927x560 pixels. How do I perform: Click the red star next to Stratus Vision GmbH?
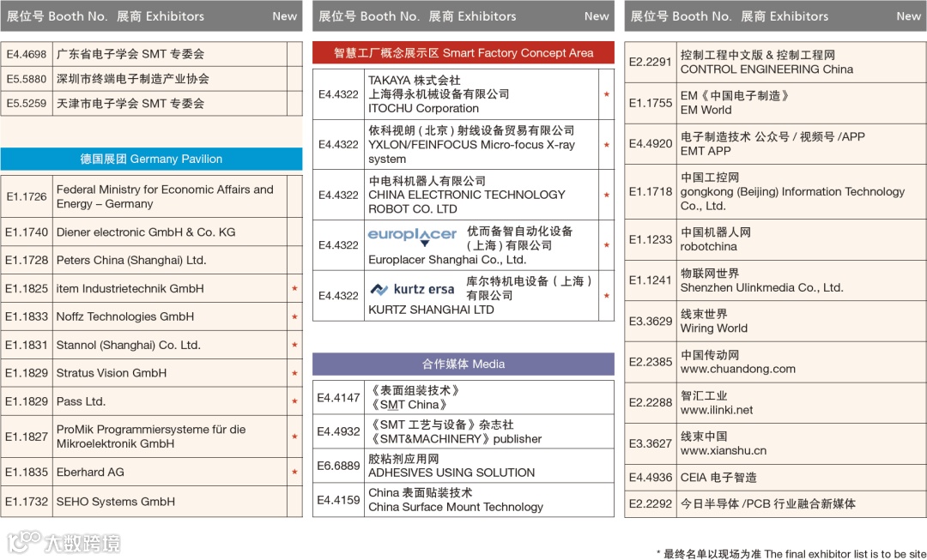294,373
